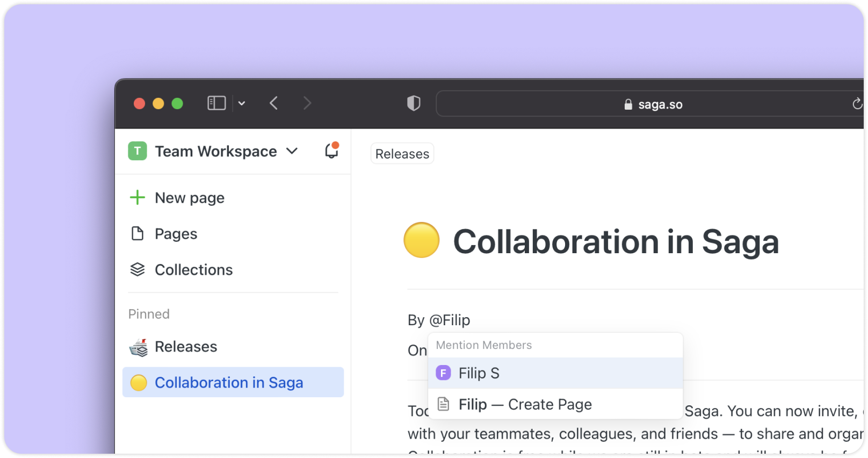The image size is (868, 458).
Task: Click the Collaboration in Saga page title
Action: pyautogui.click(x=616, y=241)
